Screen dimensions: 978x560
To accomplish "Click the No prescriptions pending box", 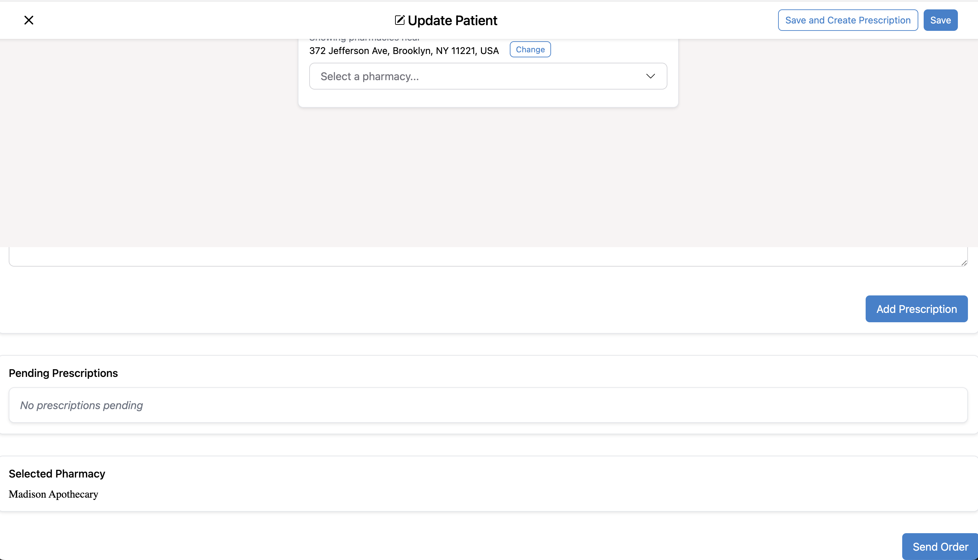I will tap(488, 405).
